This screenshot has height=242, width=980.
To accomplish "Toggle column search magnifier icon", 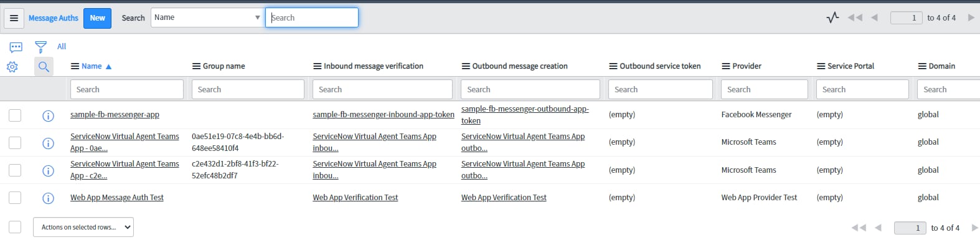I will point(44,67).
